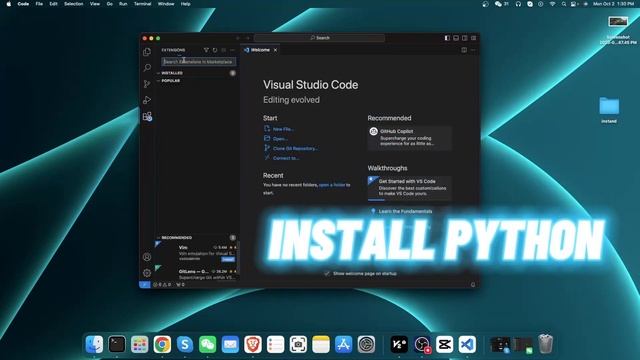The width and height of the screenshot is (640, 360).
Task: Focus the Search Extensions in Marketplace field
Action: pyautogui.click(x=199, y=62)
